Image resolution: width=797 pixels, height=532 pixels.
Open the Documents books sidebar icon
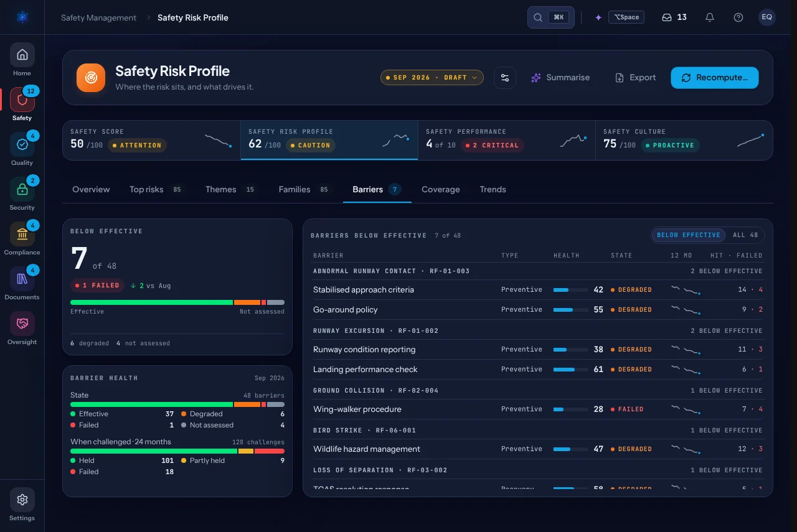tap(22, 279)
